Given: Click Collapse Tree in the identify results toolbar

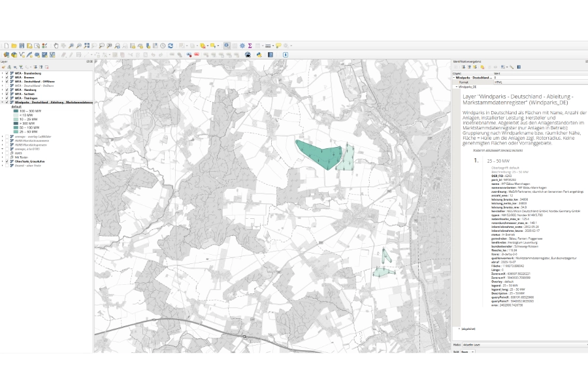Looking at the screenshot, I should [469, 67].
